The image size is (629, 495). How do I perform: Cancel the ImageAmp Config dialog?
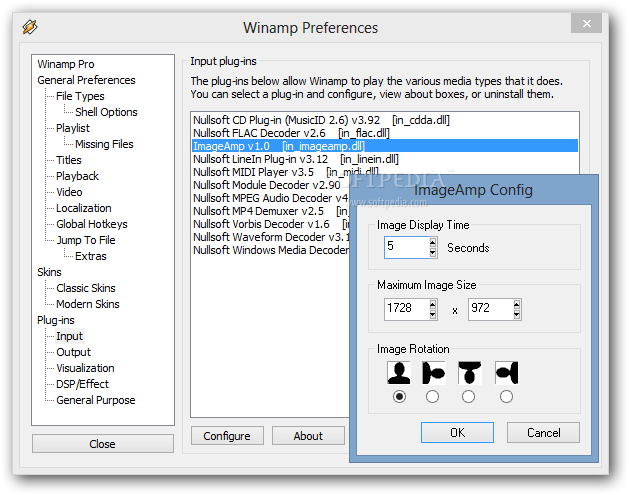[x=543, y=432]
